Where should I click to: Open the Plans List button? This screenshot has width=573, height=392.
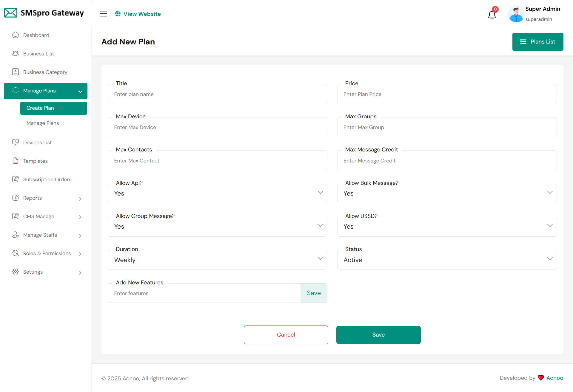click(x=537, y=42)
